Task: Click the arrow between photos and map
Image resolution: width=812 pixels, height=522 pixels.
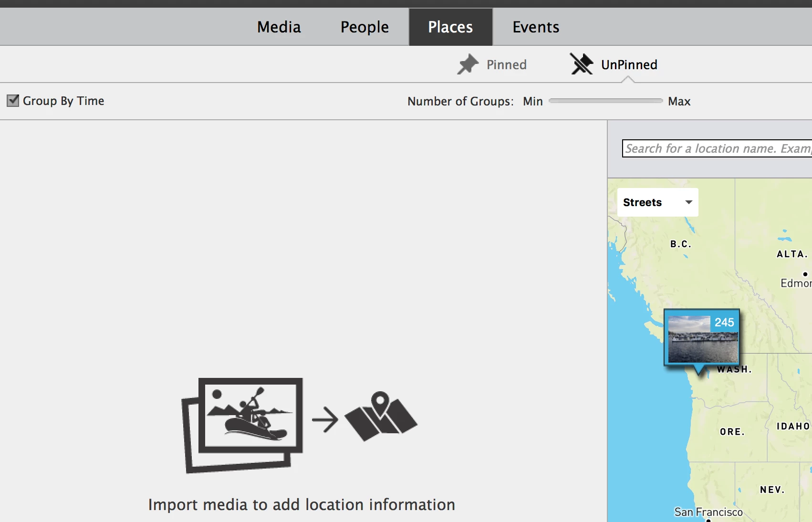Action: (325, 419)
